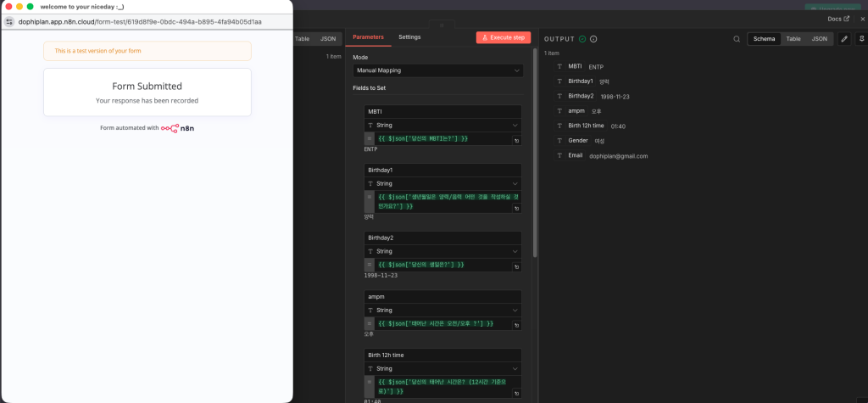Select the output Table view tab
The height and width of the screenshot is (403, 868).
point(793,39)
